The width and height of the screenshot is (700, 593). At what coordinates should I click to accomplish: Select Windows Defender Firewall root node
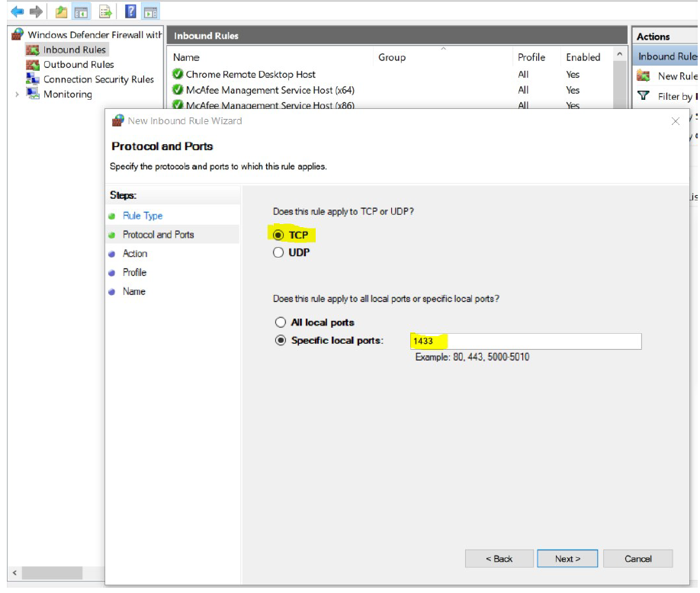coord(95,35)
